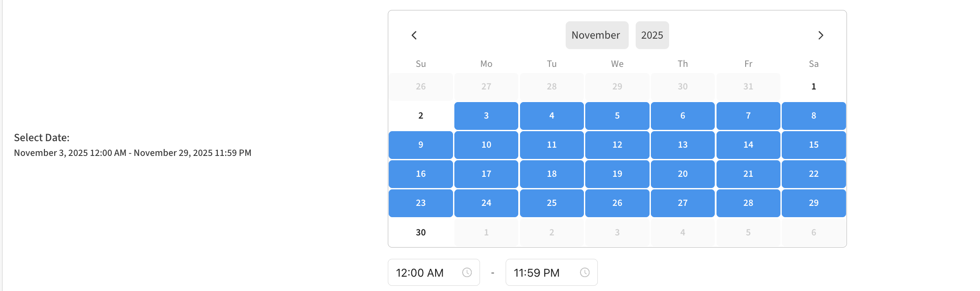Screen dimensions: 980x291
Task: Deselect November 3, the range start
Action: (486, 116)
